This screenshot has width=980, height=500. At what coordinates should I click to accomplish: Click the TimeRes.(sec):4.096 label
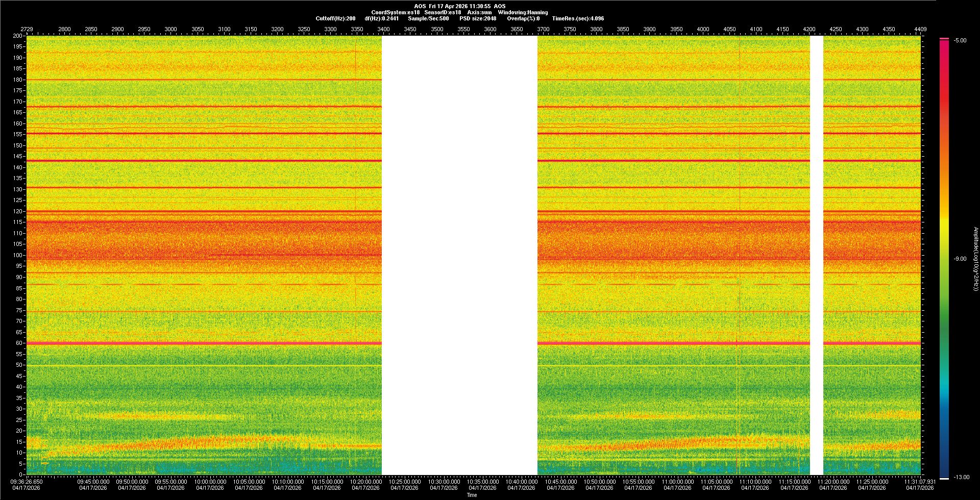(x=578, y=18)
